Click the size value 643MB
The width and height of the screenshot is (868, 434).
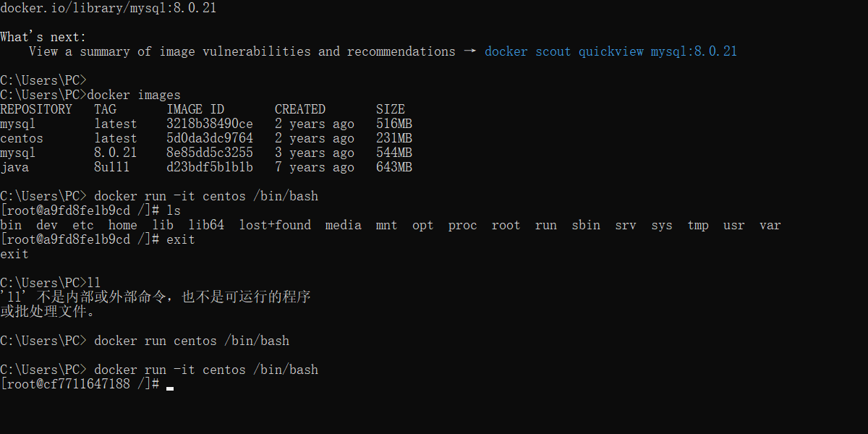point(394,167)
